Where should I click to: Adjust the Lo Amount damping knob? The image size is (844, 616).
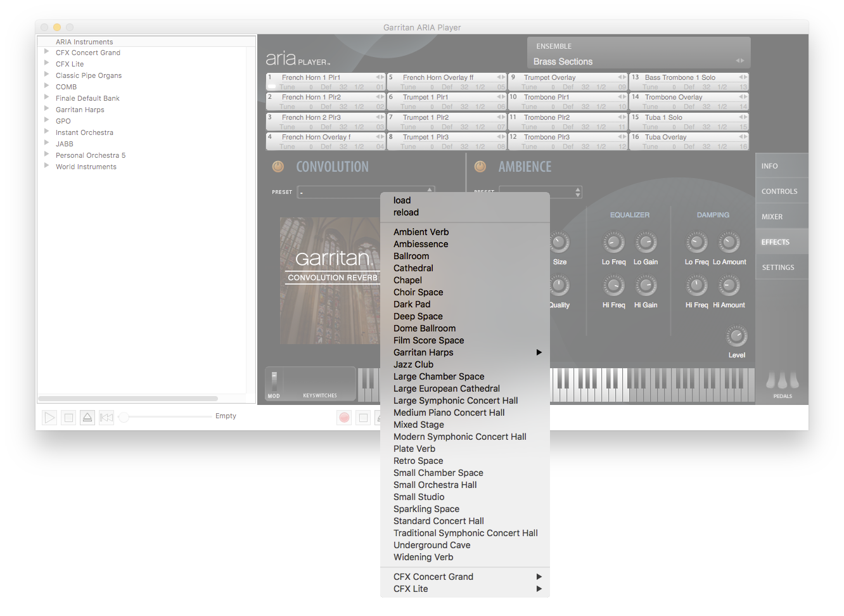729,242
